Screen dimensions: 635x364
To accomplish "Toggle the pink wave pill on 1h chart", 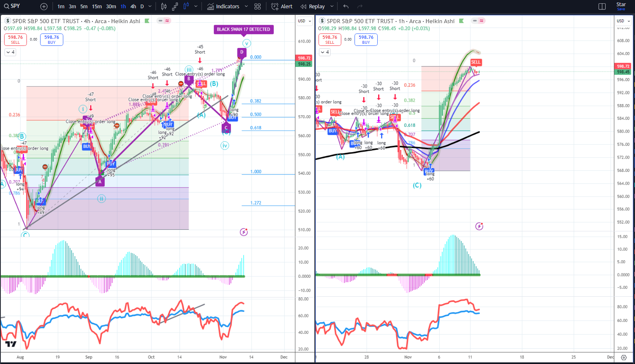I will (x=482, y=21).
